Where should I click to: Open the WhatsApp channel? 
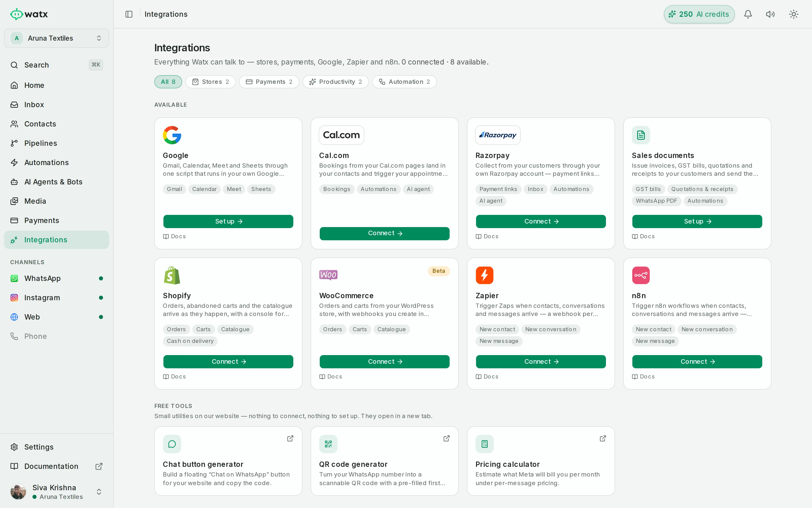click(56, 278)
